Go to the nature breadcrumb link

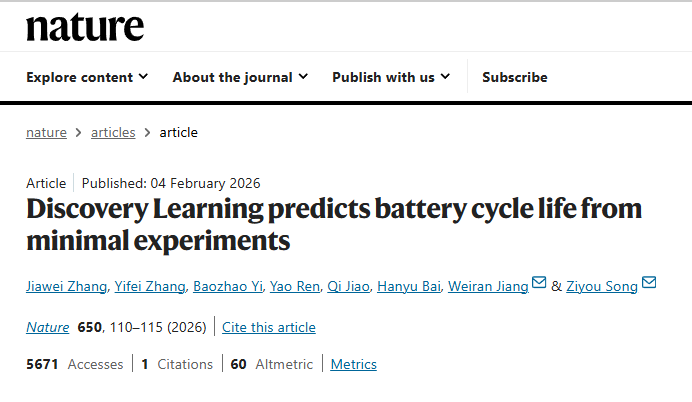46,132
